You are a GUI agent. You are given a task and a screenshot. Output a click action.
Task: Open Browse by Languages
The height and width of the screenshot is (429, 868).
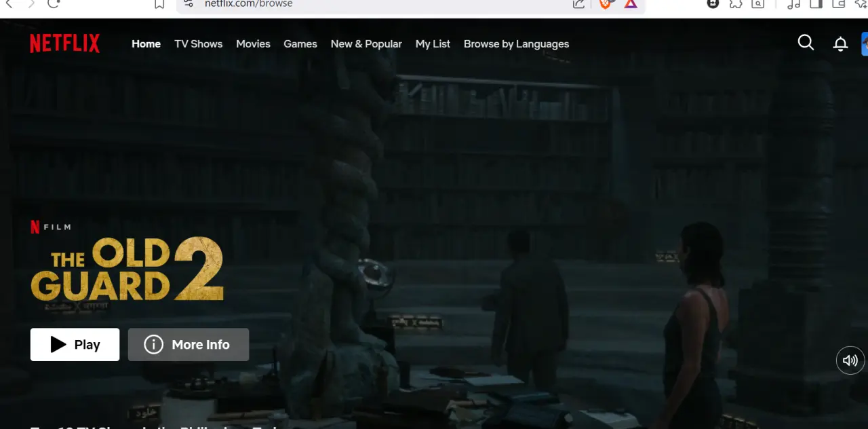click(x=516, y=43)
